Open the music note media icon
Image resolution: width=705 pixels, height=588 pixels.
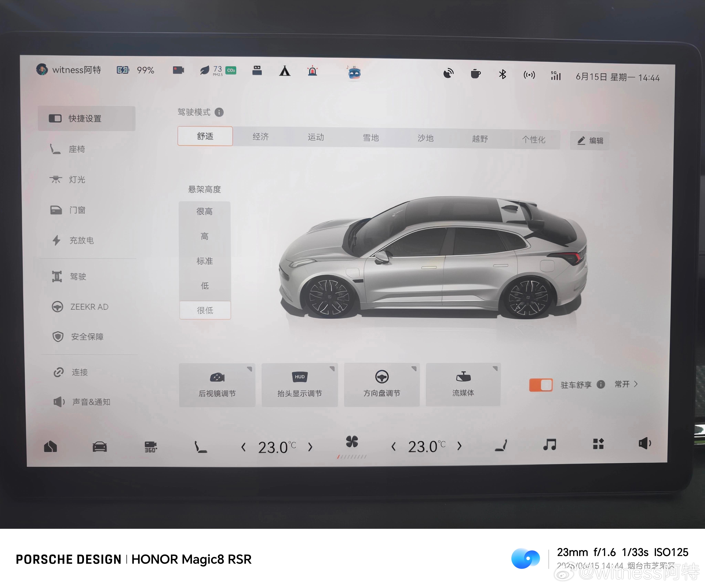pyautogui.click(x=550, y=445)
